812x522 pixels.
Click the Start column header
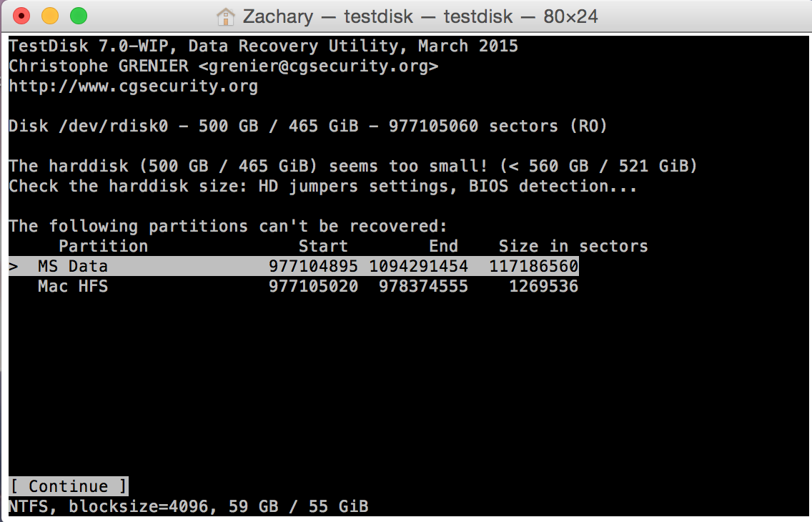323,246
